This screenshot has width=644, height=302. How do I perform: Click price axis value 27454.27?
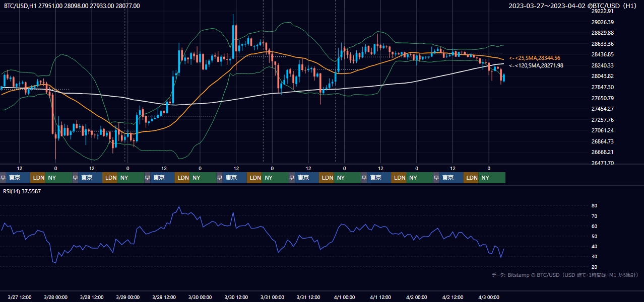click(602, 109)
